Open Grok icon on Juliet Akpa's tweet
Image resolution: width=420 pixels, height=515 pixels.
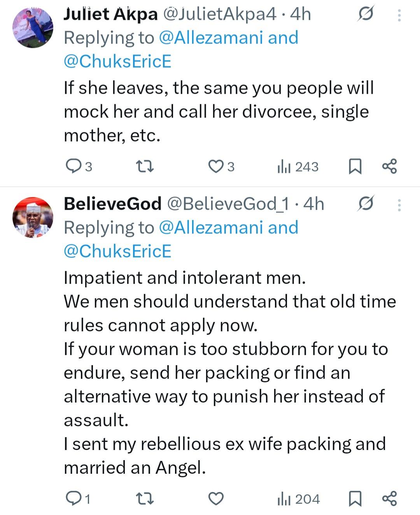click(366, 14)
